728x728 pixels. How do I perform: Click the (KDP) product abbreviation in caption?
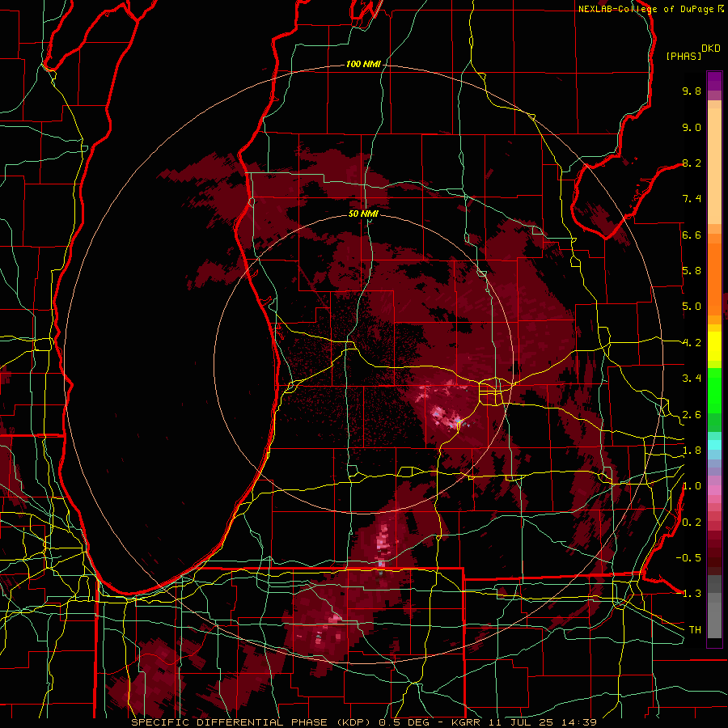click(355, 722)
